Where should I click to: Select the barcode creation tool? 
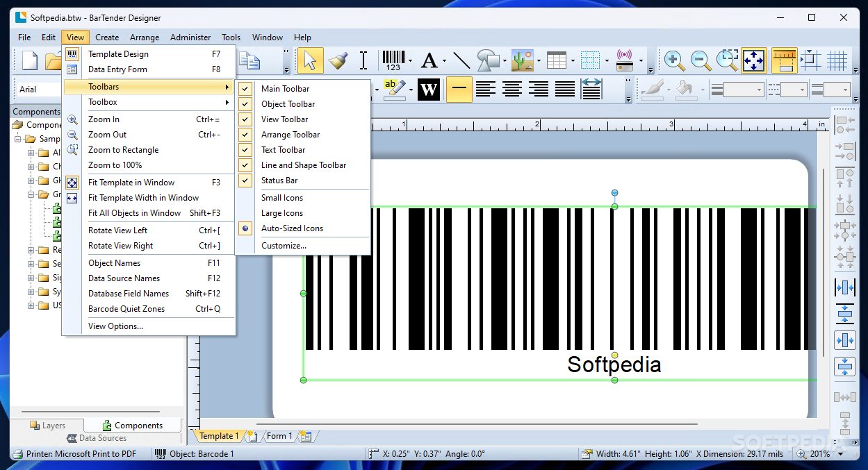click(x=393, y=60)
